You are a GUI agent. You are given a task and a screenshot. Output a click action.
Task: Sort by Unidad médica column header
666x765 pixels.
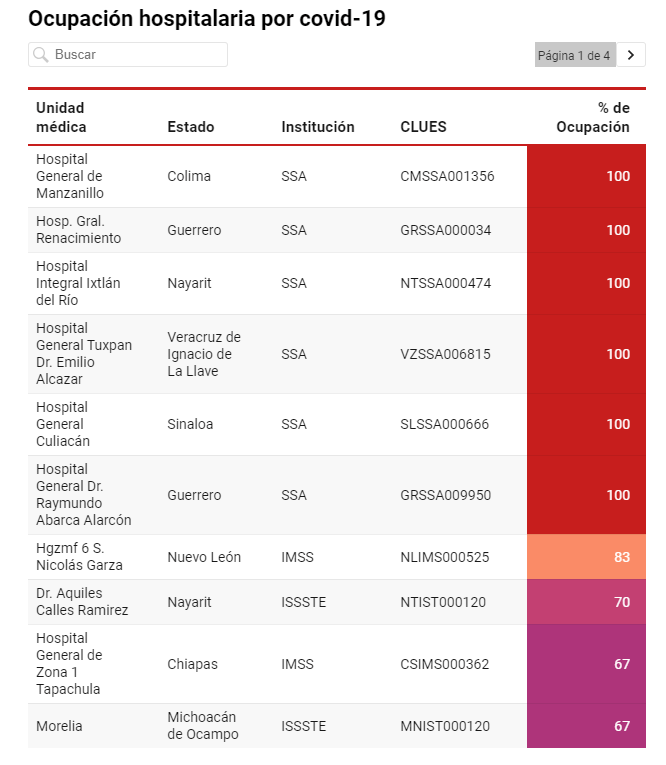click(61, 117)
